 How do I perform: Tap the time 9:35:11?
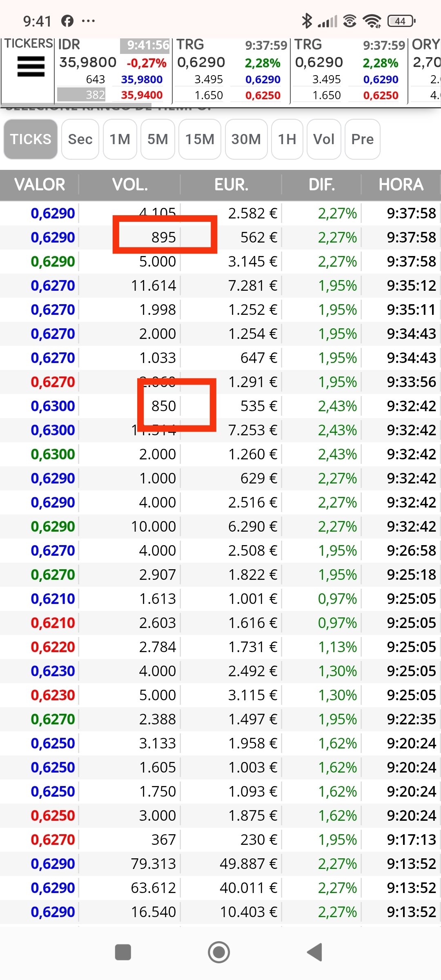(x=412, y=310)
